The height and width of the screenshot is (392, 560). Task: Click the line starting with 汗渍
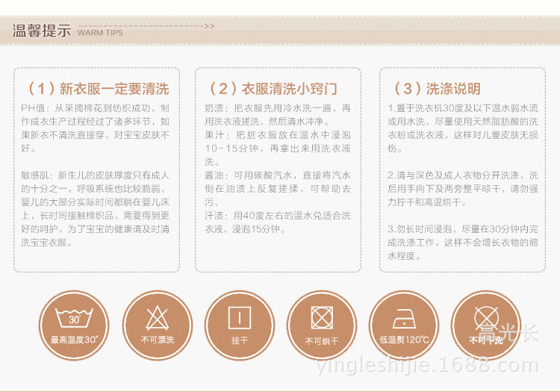[x=278, y=216]
